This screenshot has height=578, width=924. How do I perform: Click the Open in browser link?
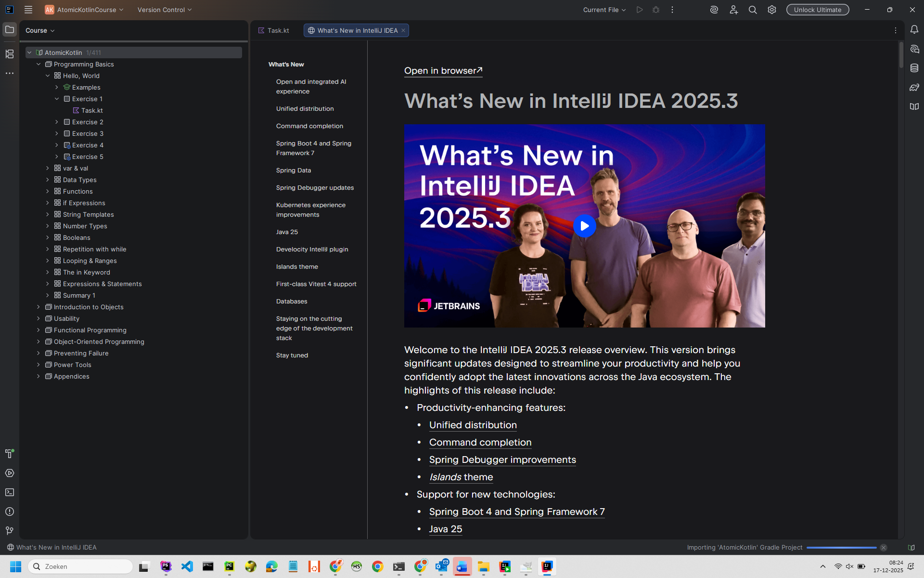tap(443, 71)
